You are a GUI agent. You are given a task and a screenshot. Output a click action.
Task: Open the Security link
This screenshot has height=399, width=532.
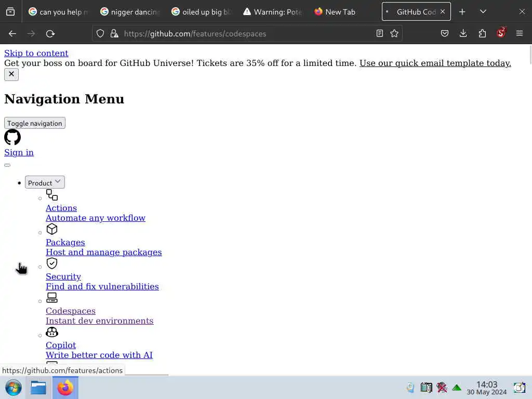[x=63, y=276]
